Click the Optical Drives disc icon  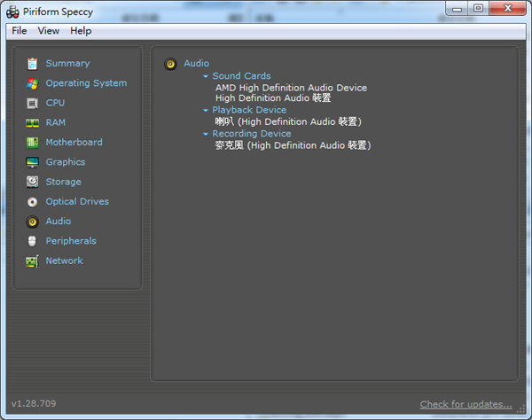[32, 202]
